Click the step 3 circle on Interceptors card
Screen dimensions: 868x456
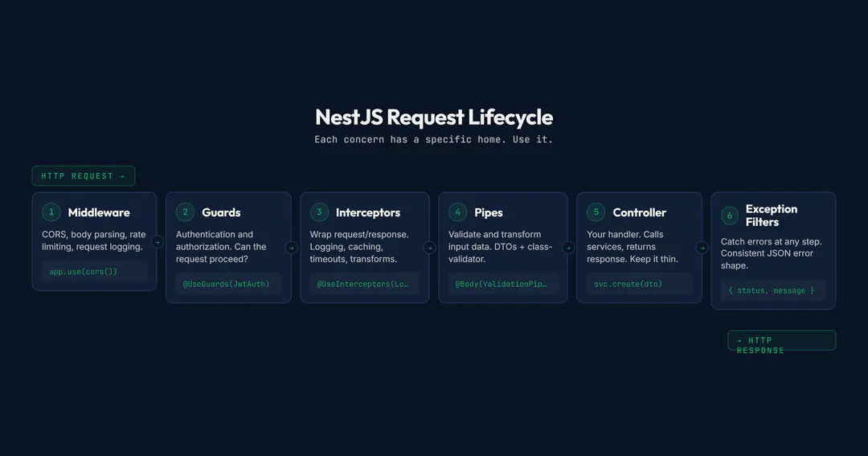pyautogui.click(x=319, y=212)
